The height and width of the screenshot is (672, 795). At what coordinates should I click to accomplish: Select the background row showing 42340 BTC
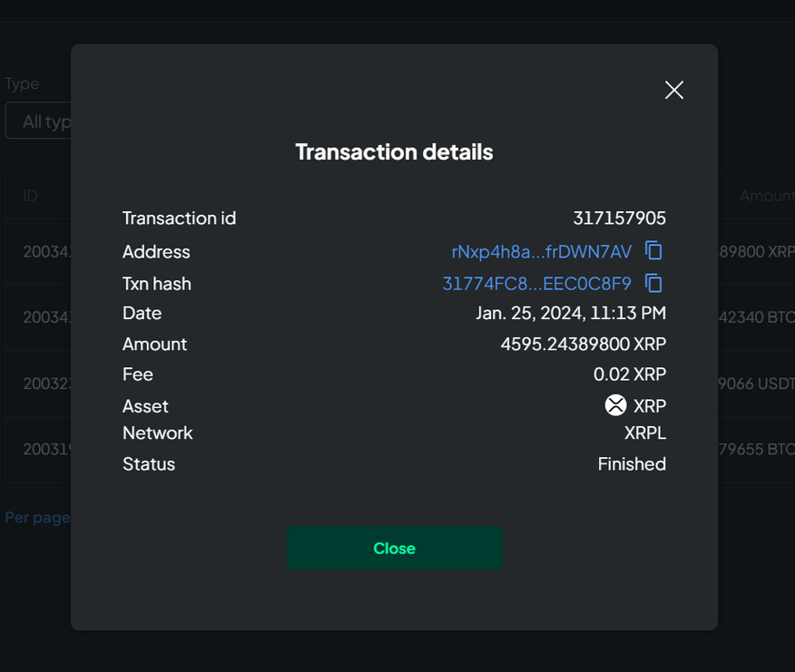(757, 317)
